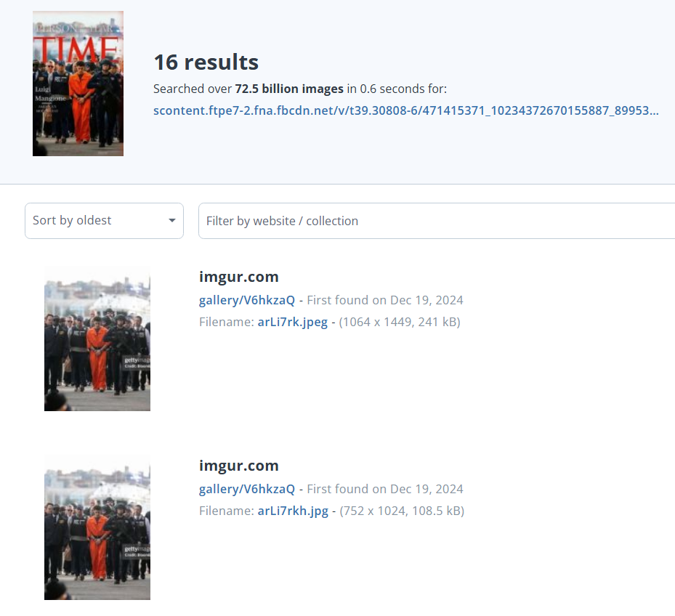The height and width of the screenshot is (616, 675).
Task: Open the first result's gallery/V6hkzaQ link
Action: point(247,300)
